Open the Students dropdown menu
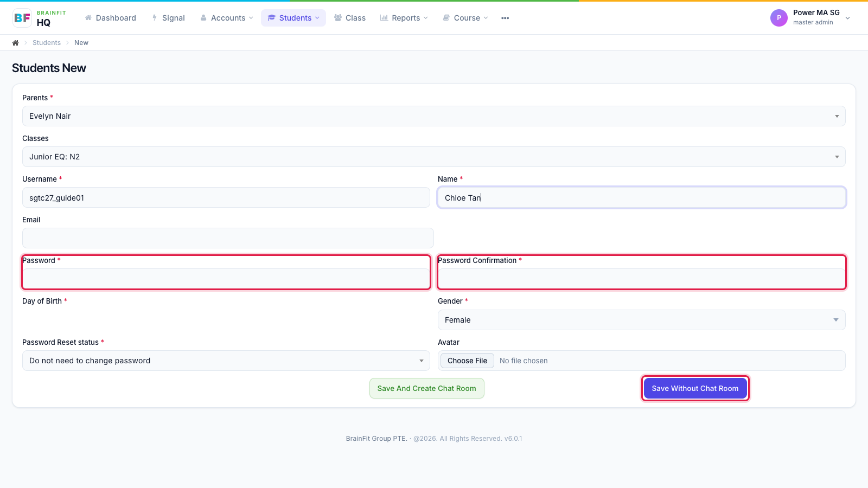 click(293, 18)
